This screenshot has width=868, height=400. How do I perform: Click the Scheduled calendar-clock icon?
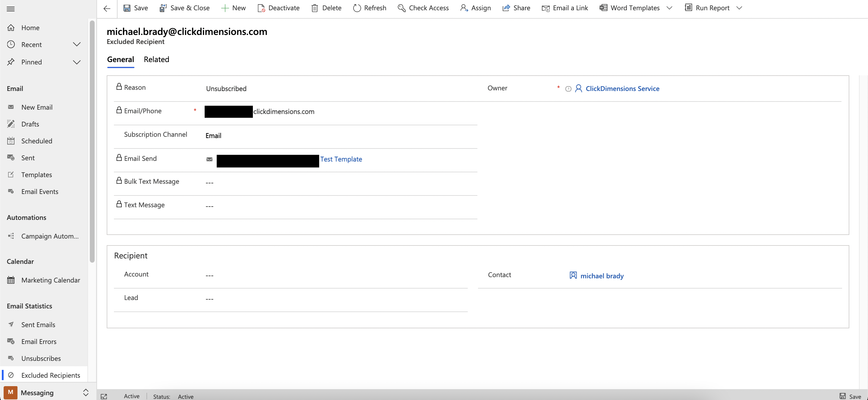coord(11,141)
